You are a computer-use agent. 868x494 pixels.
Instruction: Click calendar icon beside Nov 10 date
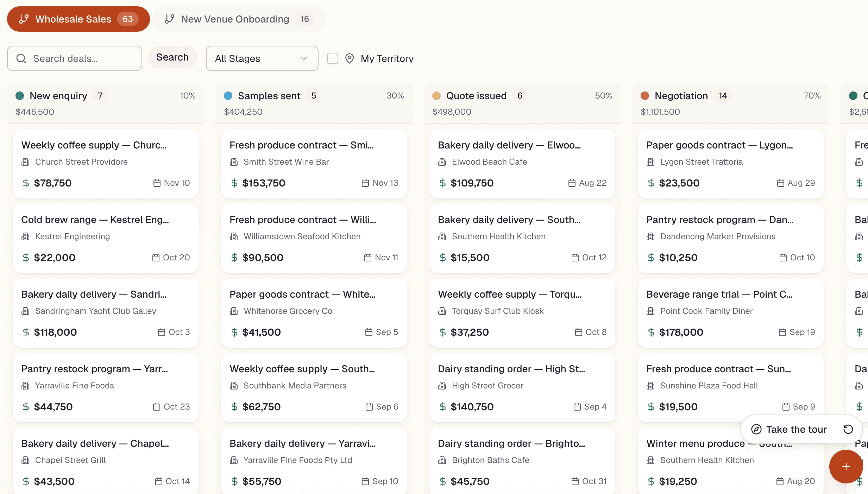coord(157,183)
